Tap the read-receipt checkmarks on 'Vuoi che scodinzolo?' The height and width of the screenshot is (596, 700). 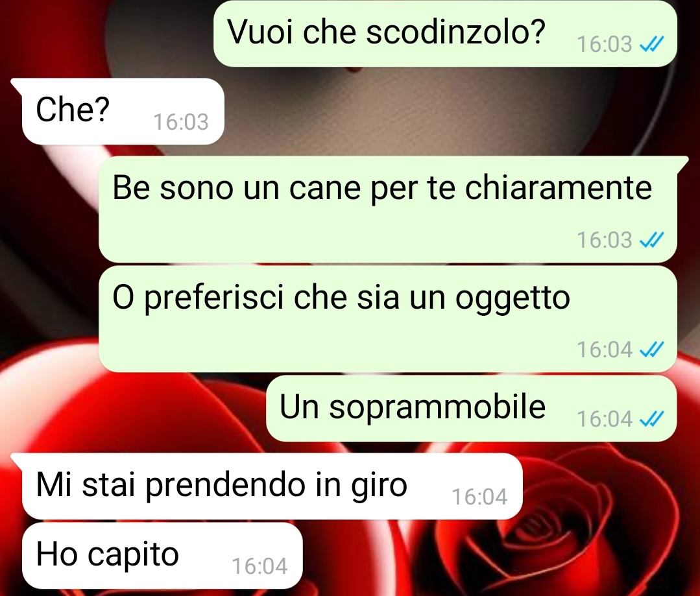(x=652, y=44)
